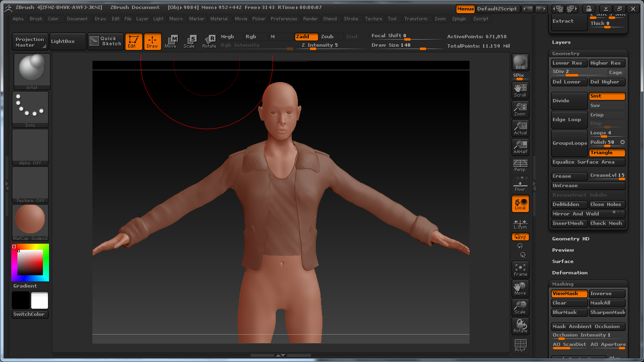Enable PolyF polyframe display
The height and width of the screenshot is (362, 644).
point(520,345)
